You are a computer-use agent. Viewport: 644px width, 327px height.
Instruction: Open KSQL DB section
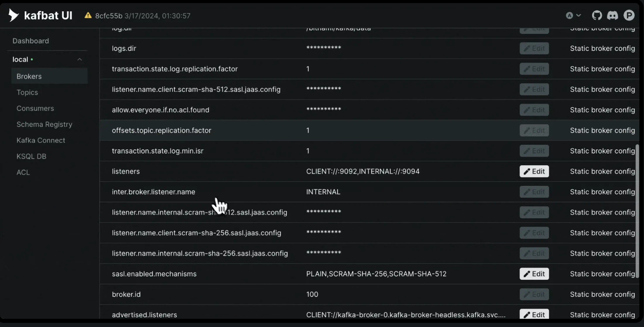31,156
